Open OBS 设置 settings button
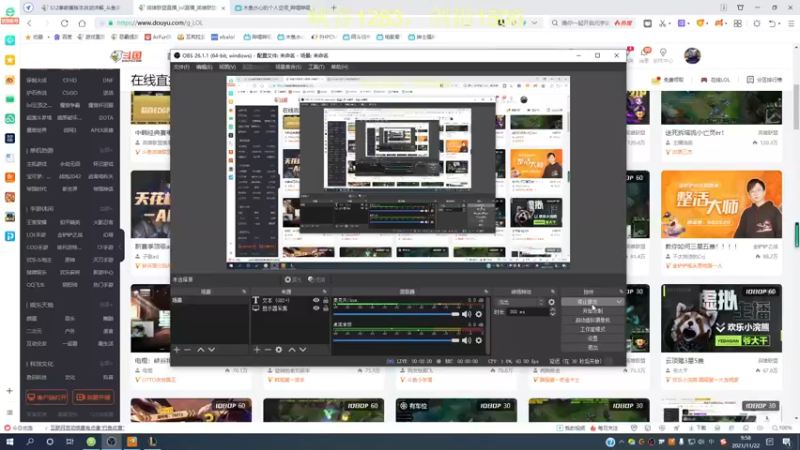The width and height of the screenshot is (800, 450). point(592,338)
